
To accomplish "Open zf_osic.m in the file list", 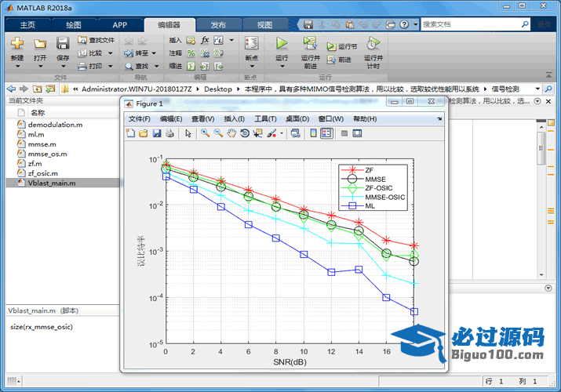I will coord(42,173).
